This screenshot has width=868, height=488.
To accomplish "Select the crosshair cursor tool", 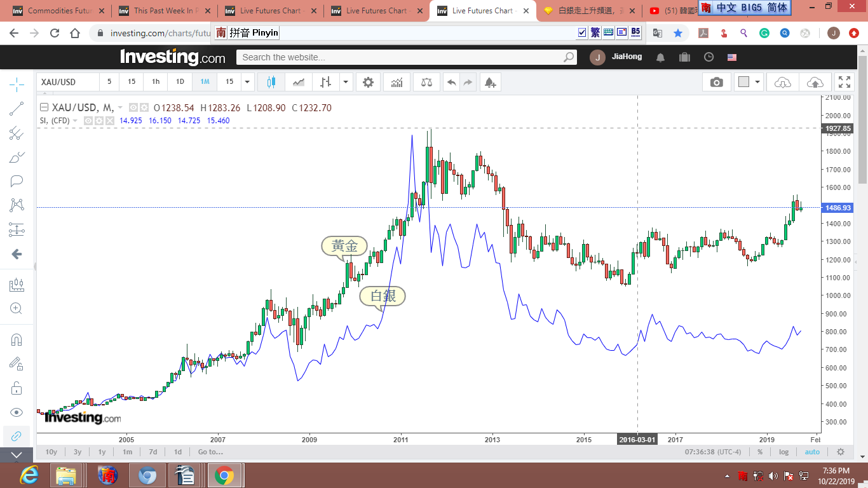I will 17,83.
